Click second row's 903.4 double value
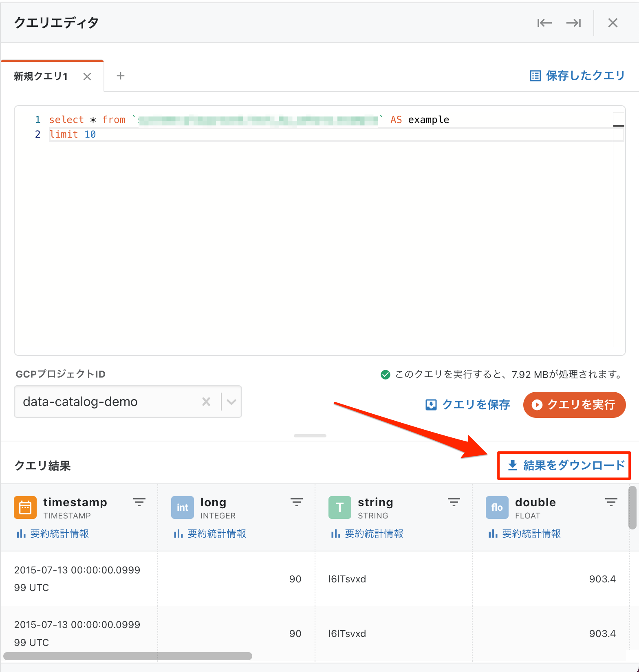Image resolution: width=639 pixels, height=672 pixels. [x=602, y=634]
